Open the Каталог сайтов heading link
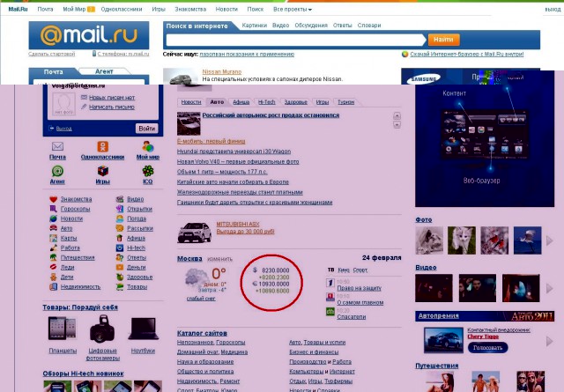This screenshot has height=392, width=564. [202, 333]
